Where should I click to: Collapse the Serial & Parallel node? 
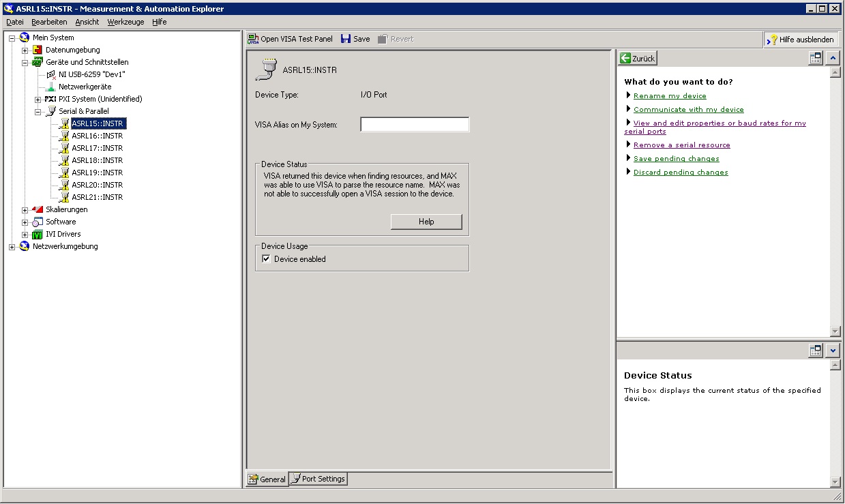tap(38, 112)
